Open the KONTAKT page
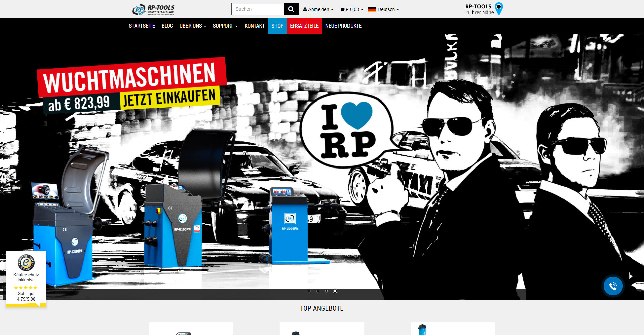The height and width of the screenshot is (335, 644). 254,26
